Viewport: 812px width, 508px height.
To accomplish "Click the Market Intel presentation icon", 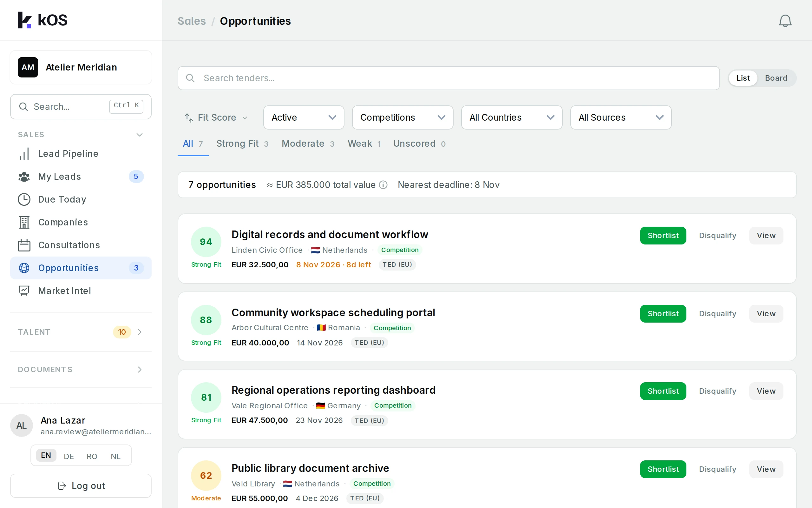I will click(24, 291).
